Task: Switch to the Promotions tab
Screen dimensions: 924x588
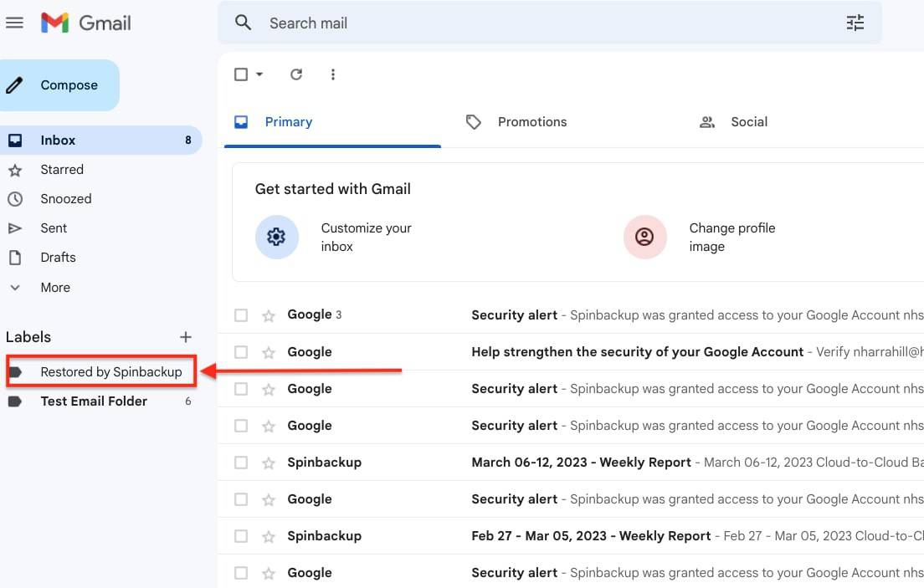Action: tap(516, 122)
